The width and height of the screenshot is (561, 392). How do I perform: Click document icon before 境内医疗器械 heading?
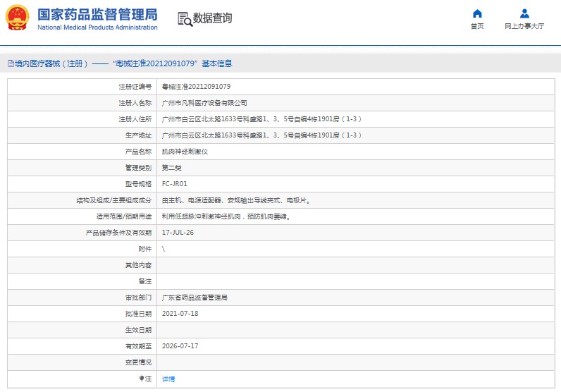11,63
